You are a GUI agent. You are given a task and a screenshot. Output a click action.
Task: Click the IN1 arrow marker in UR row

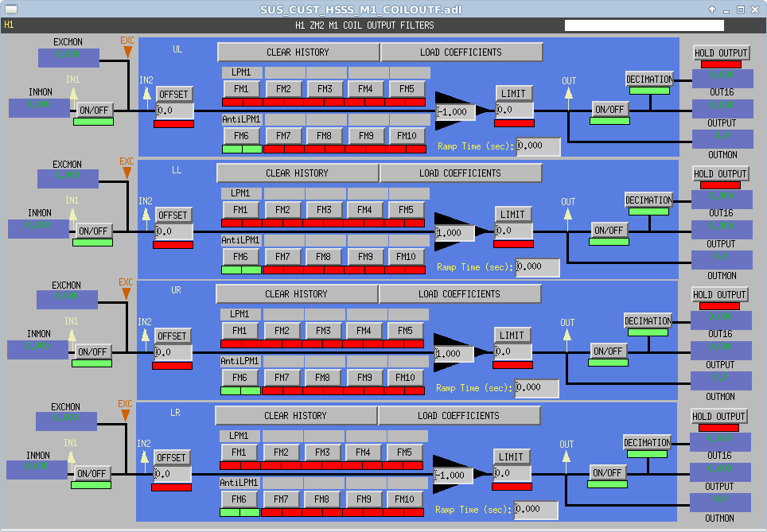point(72,336)
